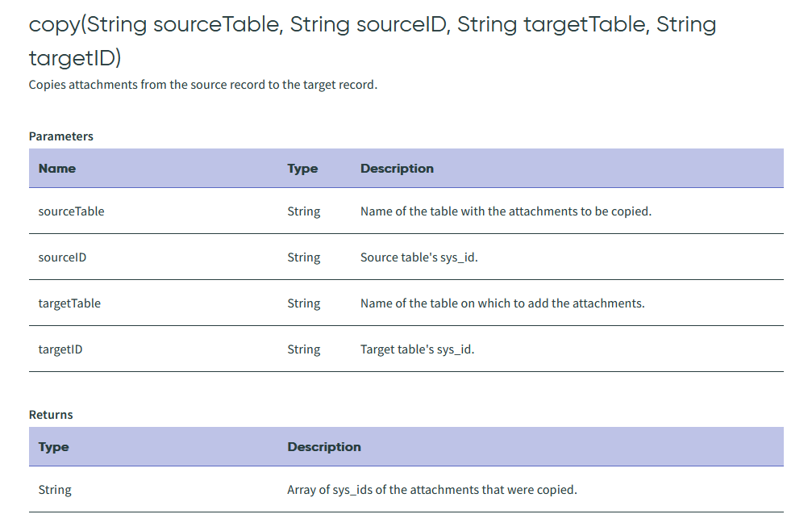Click the Parameters section label

[61, 136]
